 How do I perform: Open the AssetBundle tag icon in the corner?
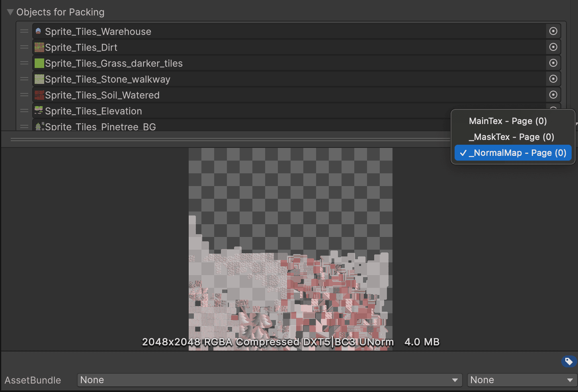[568, 361]
